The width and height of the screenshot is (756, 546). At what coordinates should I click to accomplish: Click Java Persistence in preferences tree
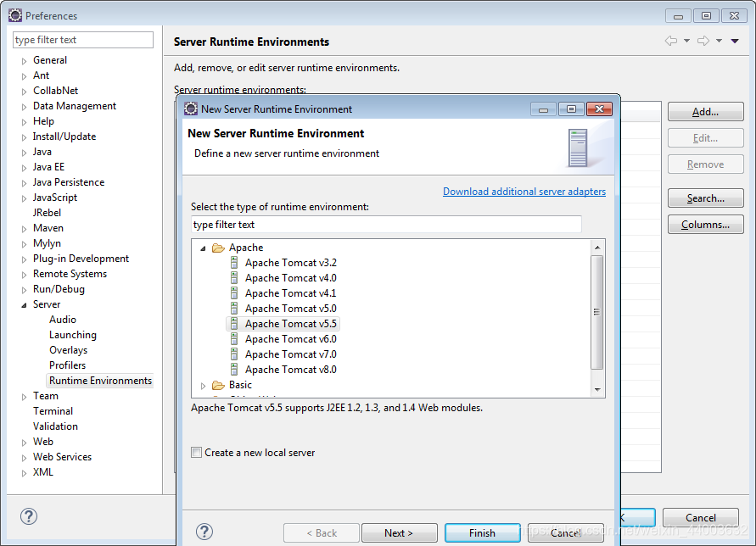(69, 182)
